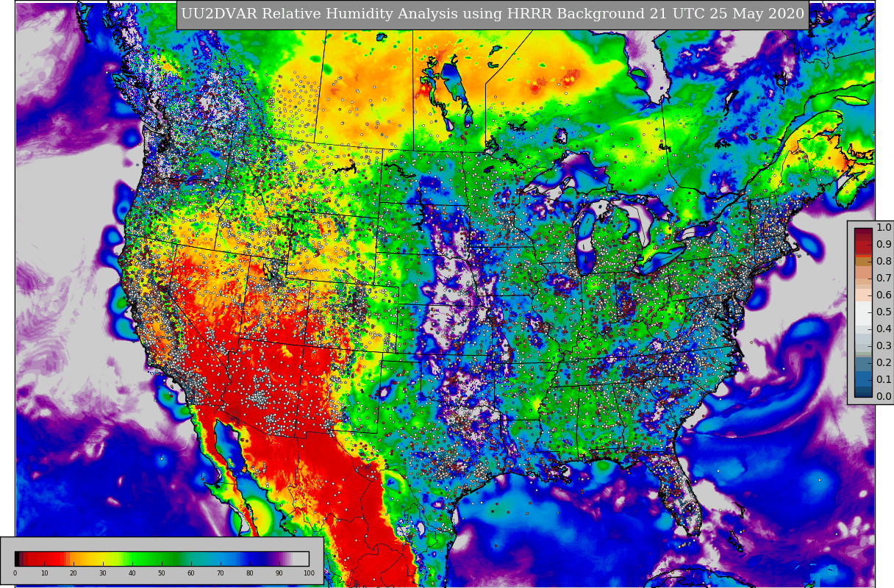Click the 20 tick label on humidity colorbar
This screenshot has width=894, height=588.
pyautogui.click(x=74, y=573)
